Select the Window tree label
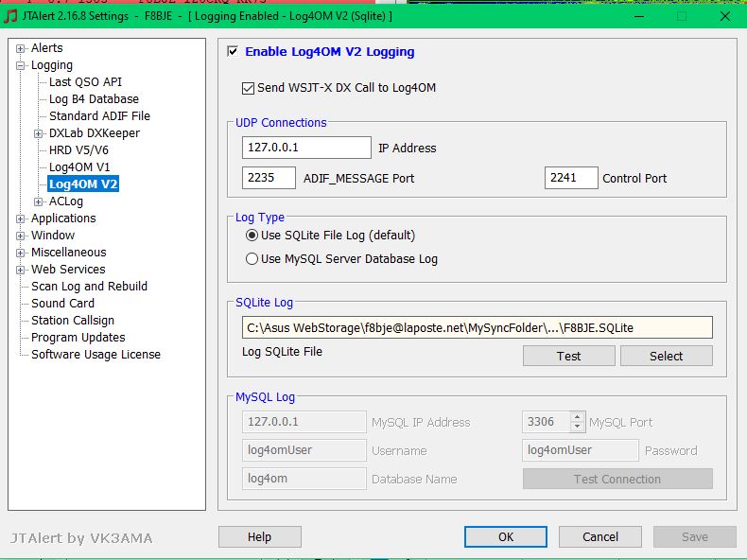 (x=53, y=236)
